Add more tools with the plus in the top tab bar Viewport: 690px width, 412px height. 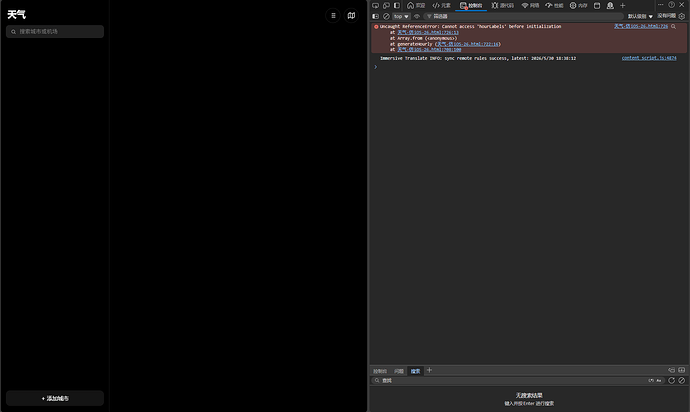[x=622, y=5]
